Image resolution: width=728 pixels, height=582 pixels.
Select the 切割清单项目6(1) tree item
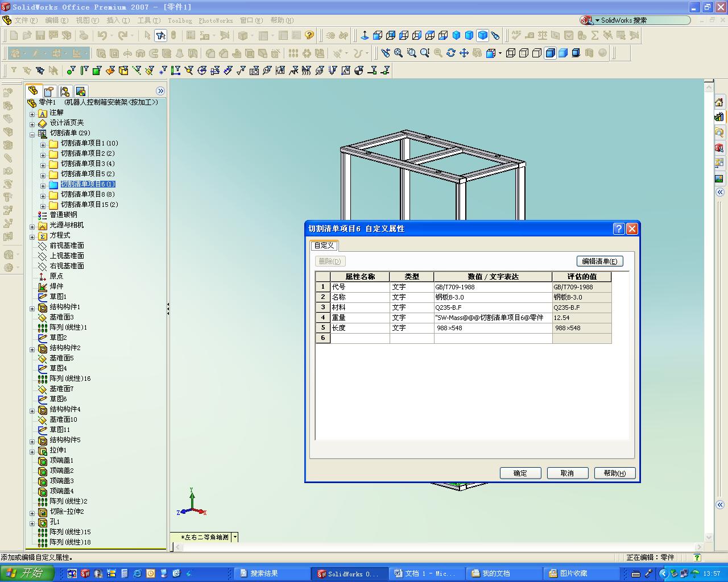(x=88, y=184)
